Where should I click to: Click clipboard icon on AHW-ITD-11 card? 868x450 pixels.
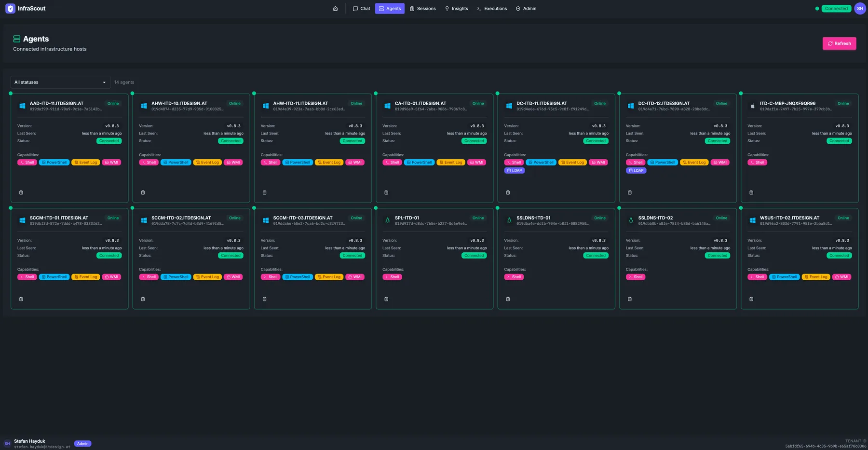click(265, 192)
